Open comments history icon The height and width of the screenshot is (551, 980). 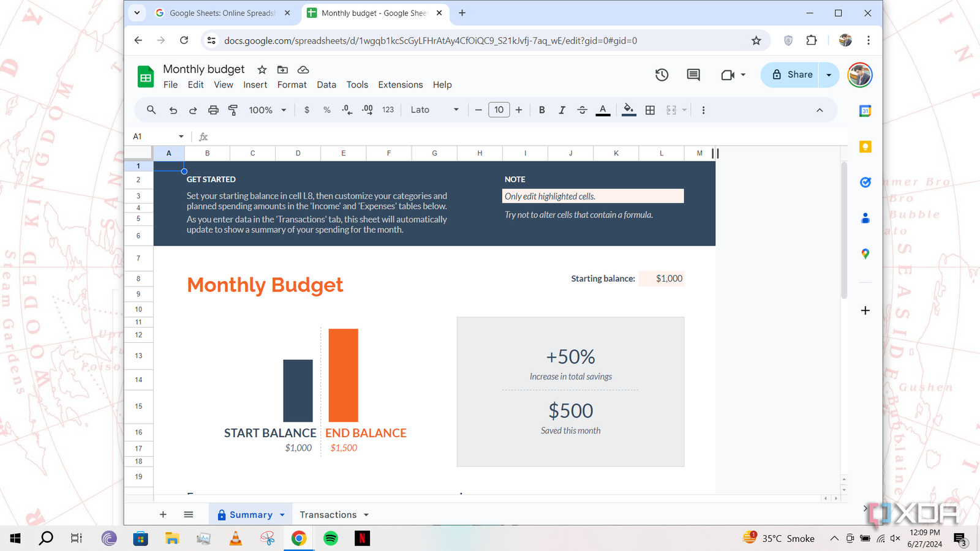[x=693, y=75]
